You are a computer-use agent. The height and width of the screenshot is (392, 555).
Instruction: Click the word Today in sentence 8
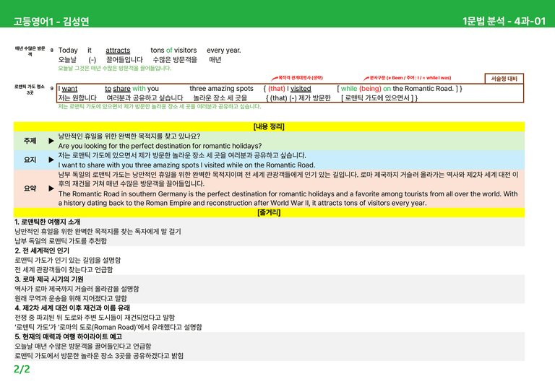tap(68, 51)
